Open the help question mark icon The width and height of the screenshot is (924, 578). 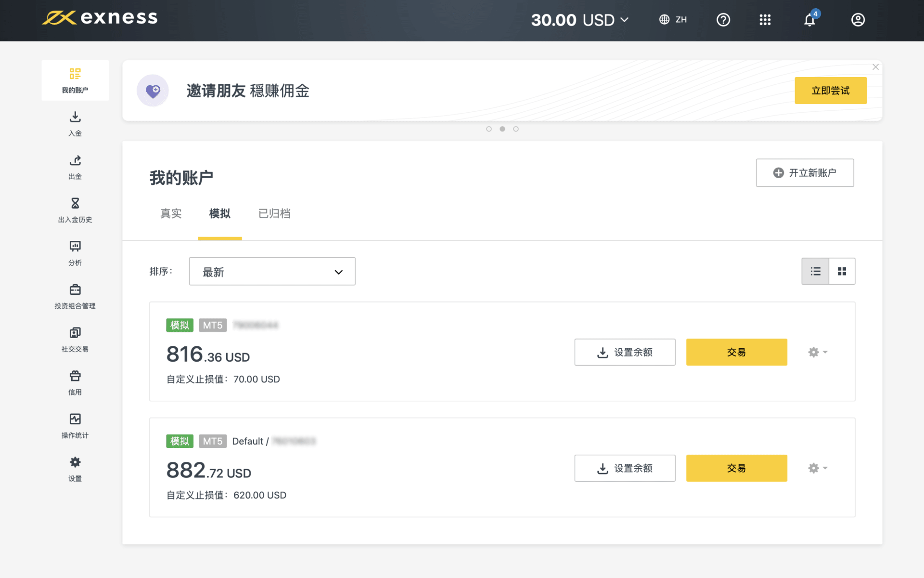[x=723, y=20]
